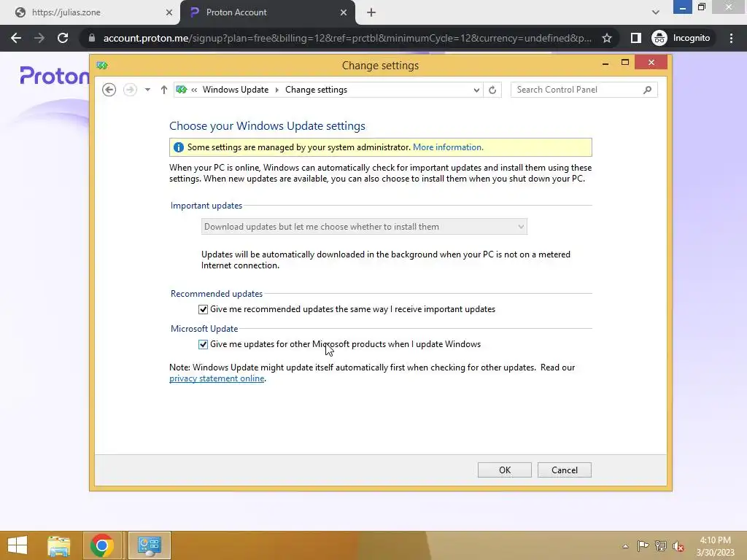Bookmark this page with star icon
Screen dimensions: 747x560
point(606,38)
